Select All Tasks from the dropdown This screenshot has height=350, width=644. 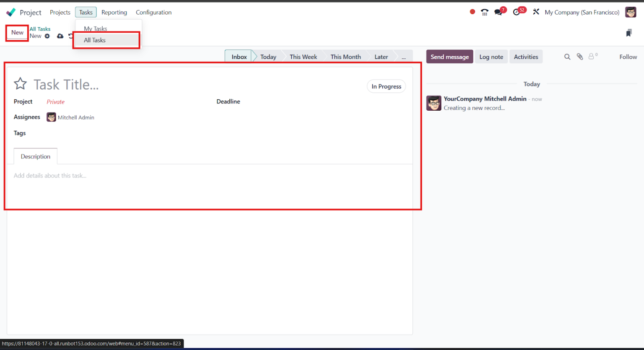[x=95, y=40]
